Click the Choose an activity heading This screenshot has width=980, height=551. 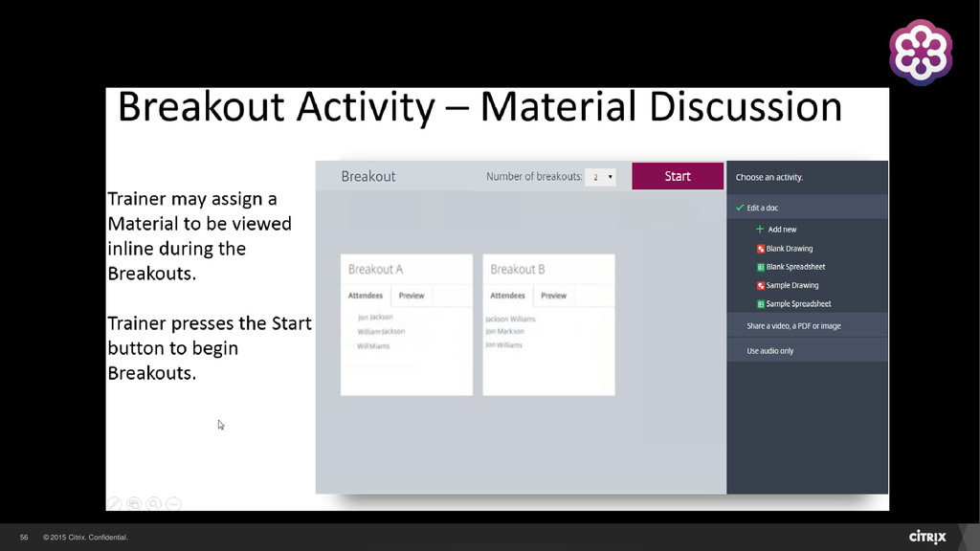[x=769, y=177]
